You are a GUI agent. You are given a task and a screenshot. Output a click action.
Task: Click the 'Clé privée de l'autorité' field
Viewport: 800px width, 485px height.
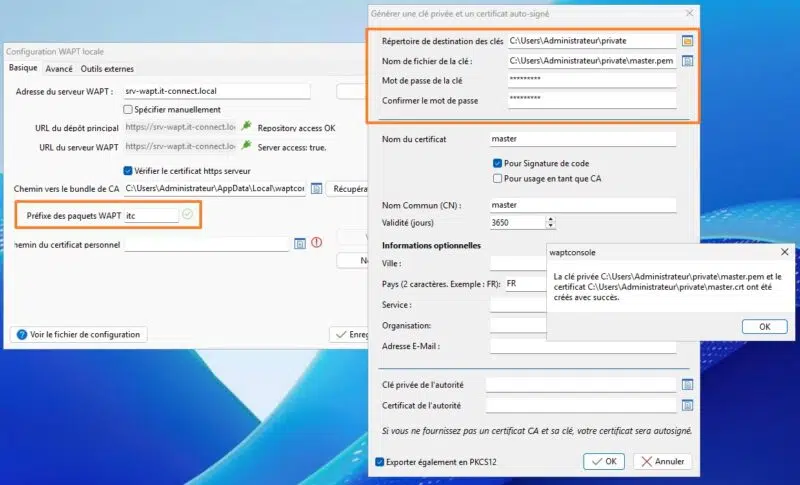(x=581, y=385)
